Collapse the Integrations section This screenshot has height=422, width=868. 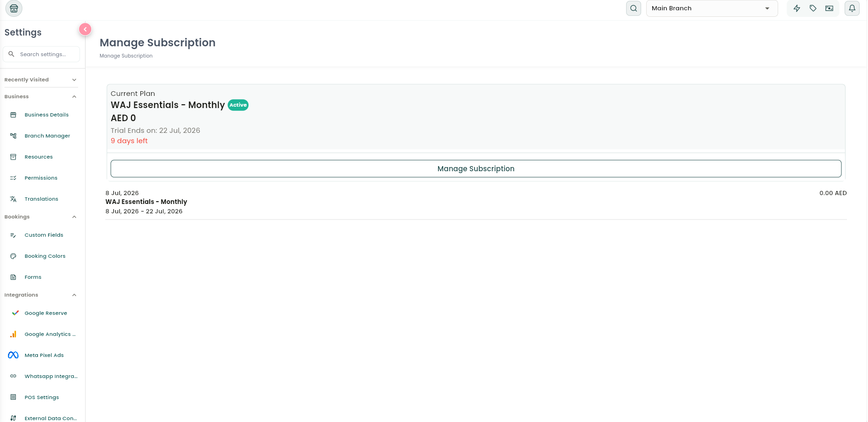point(41,295)
